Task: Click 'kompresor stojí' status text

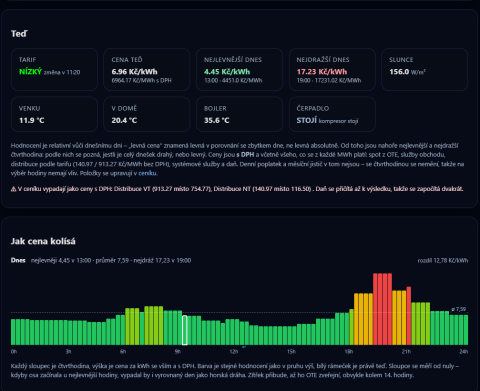Action: [x=338, y=121]
